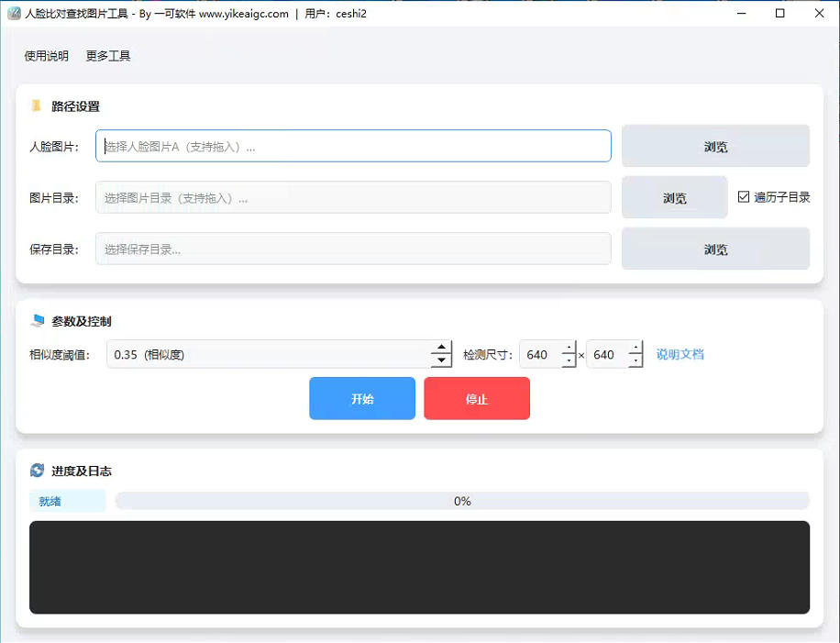This screenshot has width=840, height=643.
Task: Click the 人脸图片 input field
Action: (x=353, y=146)
